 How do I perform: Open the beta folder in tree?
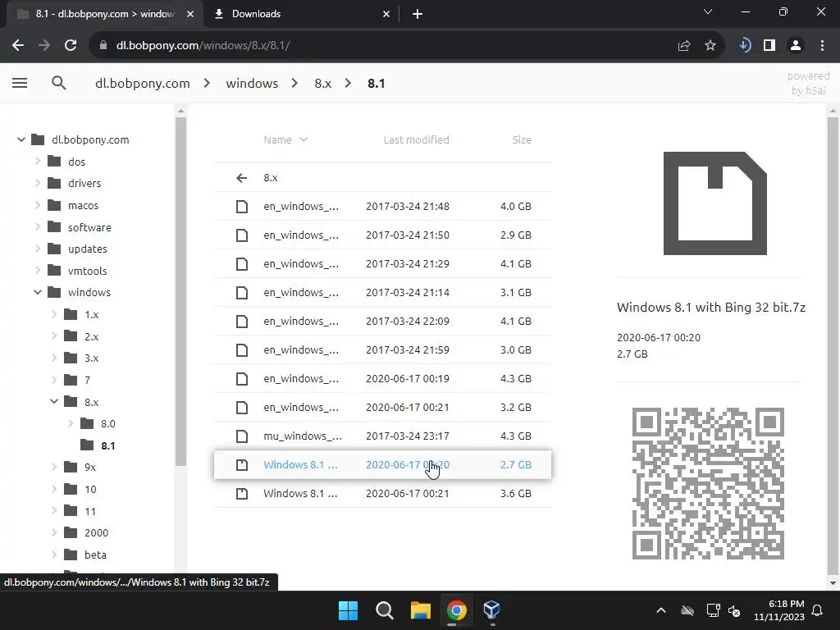click(95, 555)
